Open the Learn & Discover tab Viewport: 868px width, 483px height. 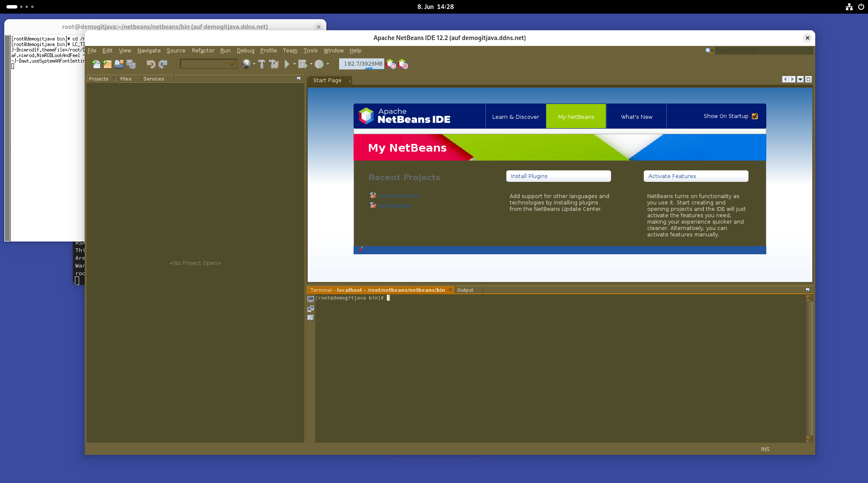point(516,116)
